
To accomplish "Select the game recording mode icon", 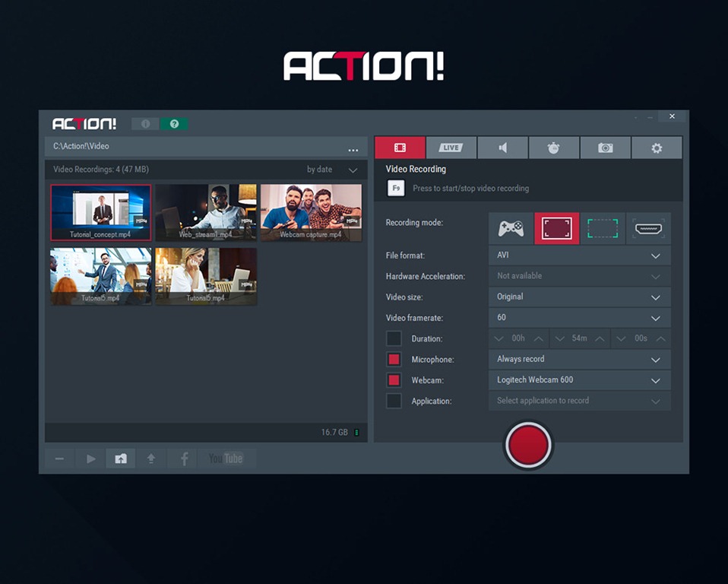I will 511,228.
